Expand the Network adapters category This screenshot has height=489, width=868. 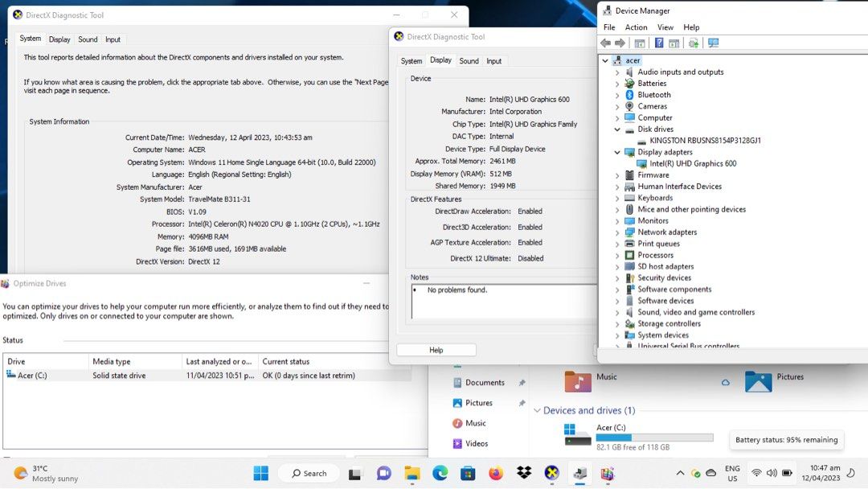click(x=617, y=232)
